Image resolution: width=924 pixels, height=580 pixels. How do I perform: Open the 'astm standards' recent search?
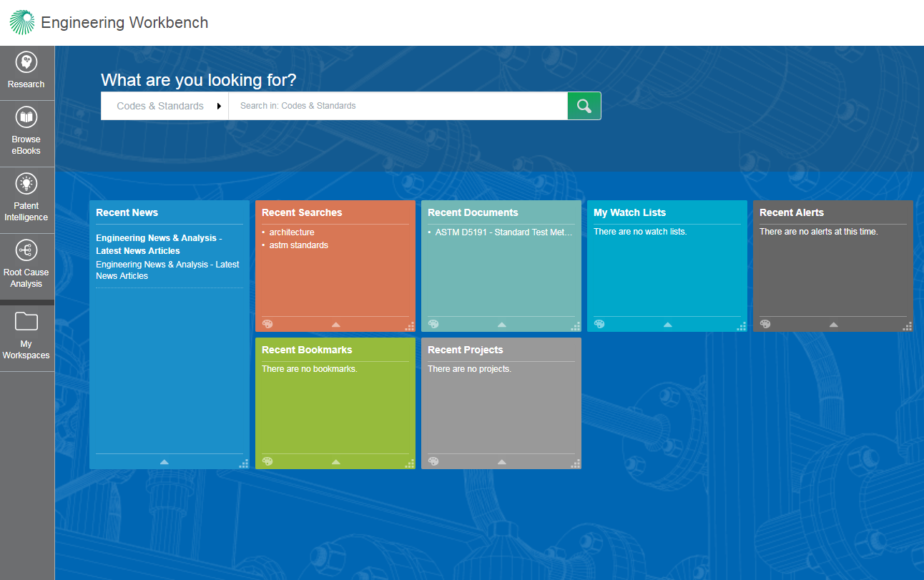coord(299,245)
